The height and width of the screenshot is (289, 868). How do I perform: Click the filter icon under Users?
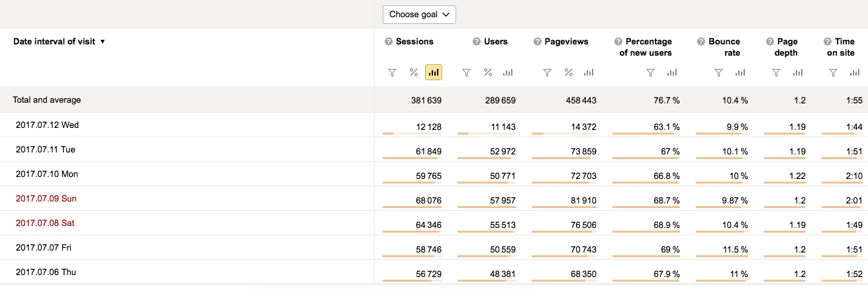(x=466, y=73)
